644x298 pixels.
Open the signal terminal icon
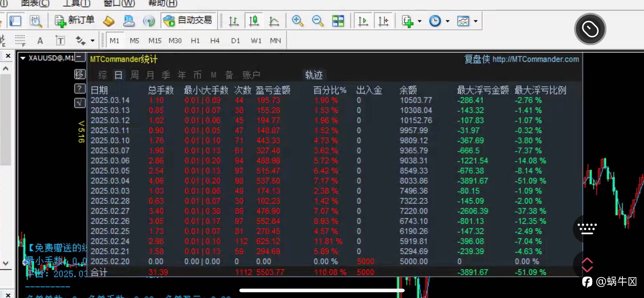(x=149, y=21)
